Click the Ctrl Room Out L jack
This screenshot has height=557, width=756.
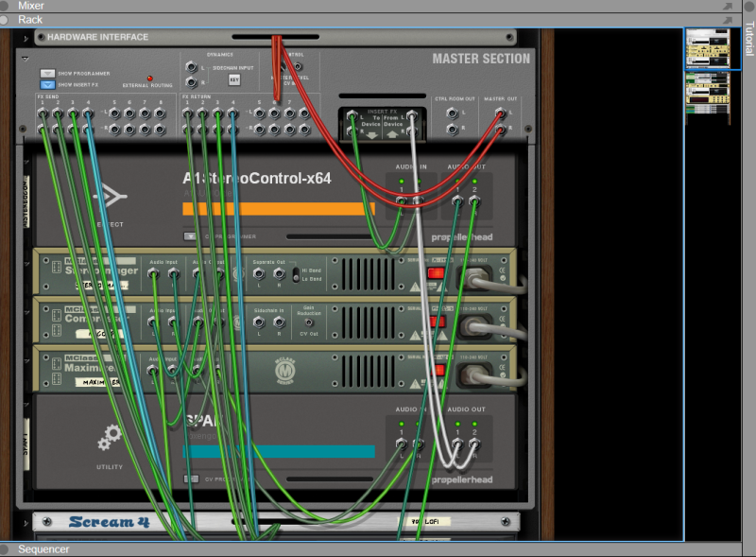click(453, 113)
